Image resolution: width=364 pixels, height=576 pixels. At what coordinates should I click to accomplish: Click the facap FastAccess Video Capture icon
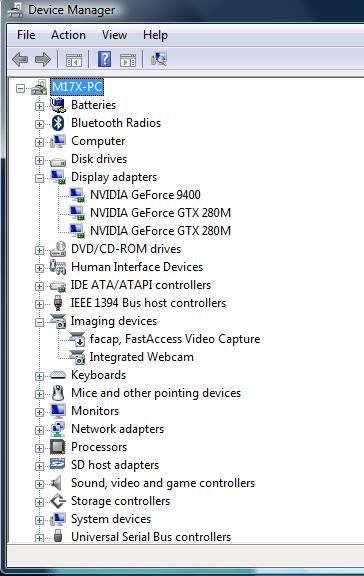(x=77, y=339)
